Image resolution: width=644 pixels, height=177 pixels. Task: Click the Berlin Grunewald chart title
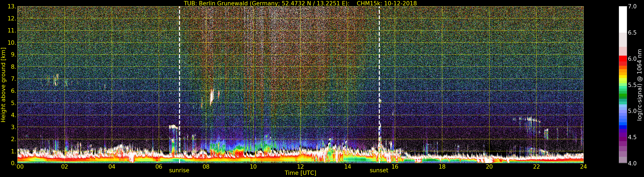tap(300, 3)
